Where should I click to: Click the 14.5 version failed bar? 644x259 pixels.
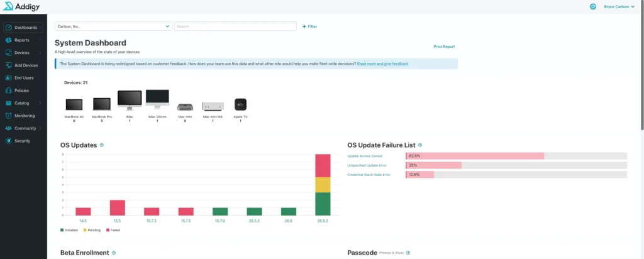pos(83,211)
